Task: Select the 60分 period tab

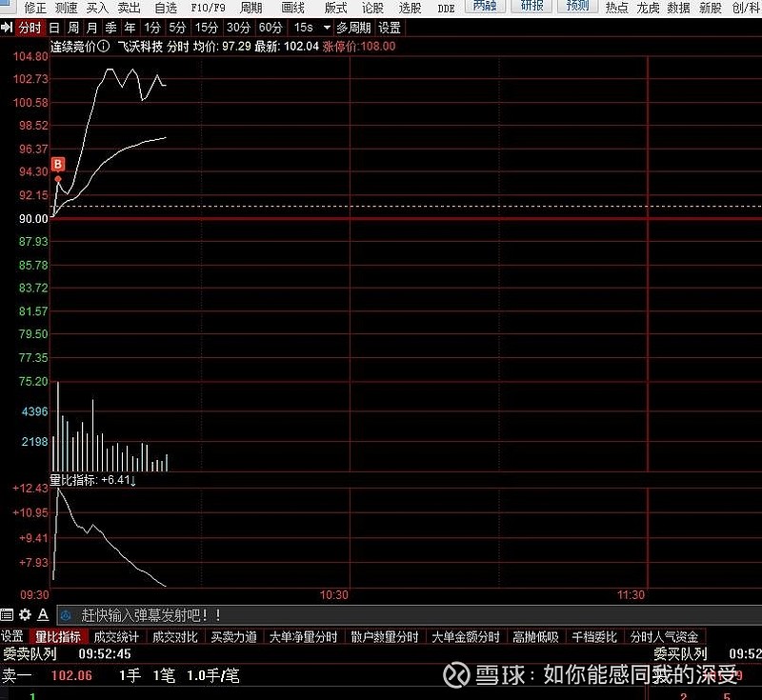Action: click(x=271, y=28)
